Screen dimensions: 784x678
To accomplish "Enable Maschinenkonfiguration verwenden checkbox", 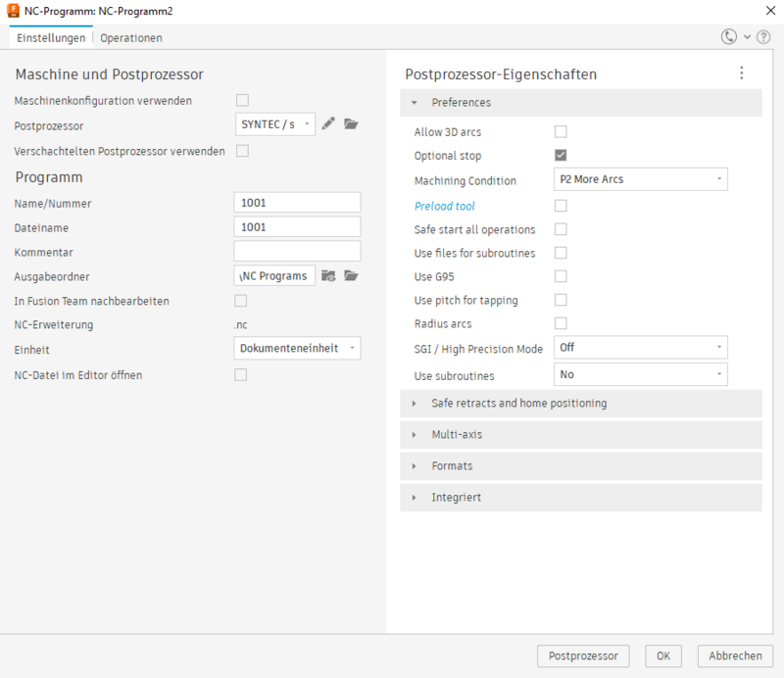I will pyautogui.click(x=242, y=100).
